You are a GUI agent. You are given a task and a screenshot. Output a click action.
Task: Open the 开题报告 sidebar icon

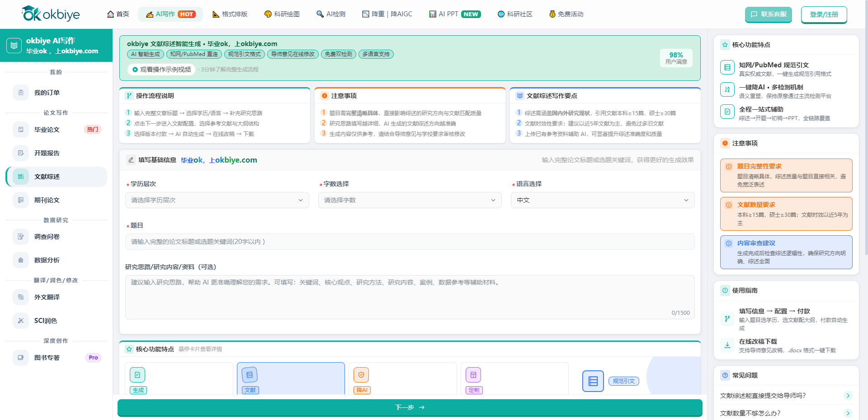21,153
